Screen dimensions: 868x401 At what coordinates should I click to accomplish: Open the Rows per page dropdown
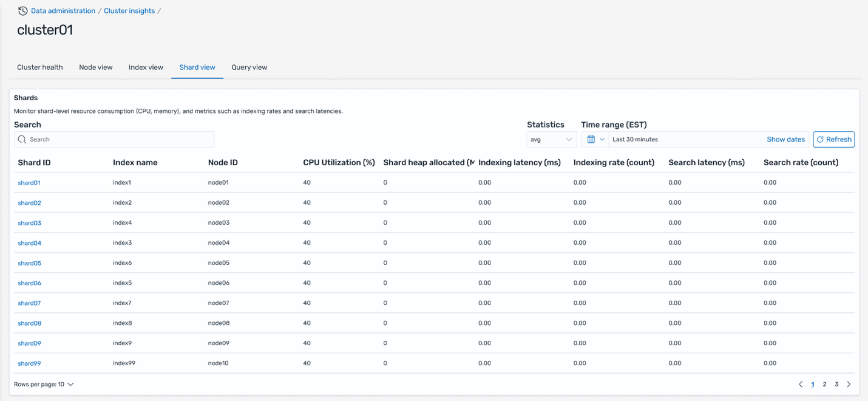44,385
